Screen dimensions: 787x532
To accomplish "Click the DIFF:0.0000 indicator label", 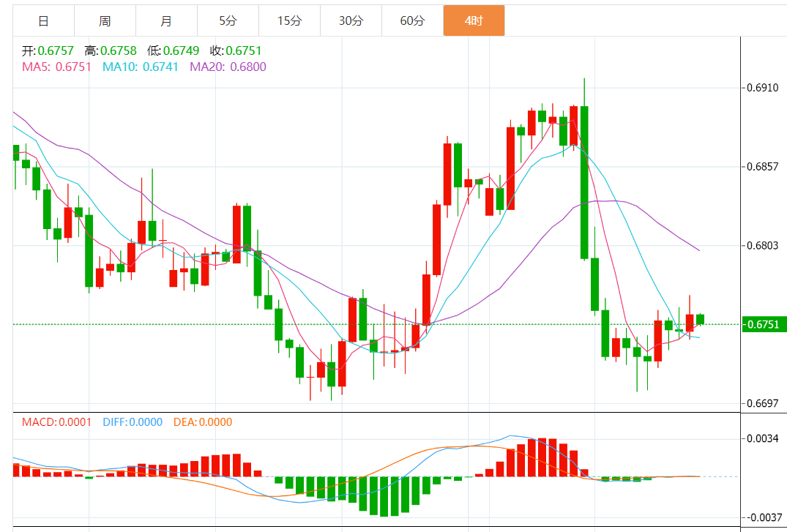I will point(133,422).
